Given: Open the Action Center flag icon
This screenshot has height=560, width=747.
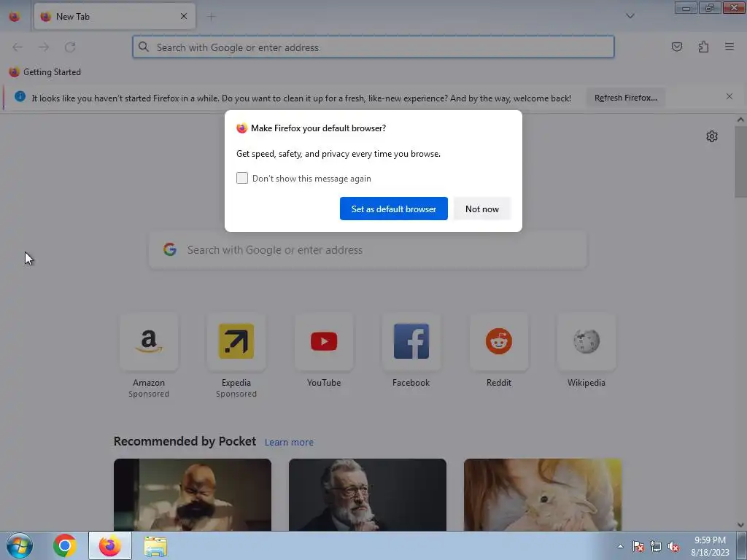Looking at the screenshot, I should coord(638,547).
